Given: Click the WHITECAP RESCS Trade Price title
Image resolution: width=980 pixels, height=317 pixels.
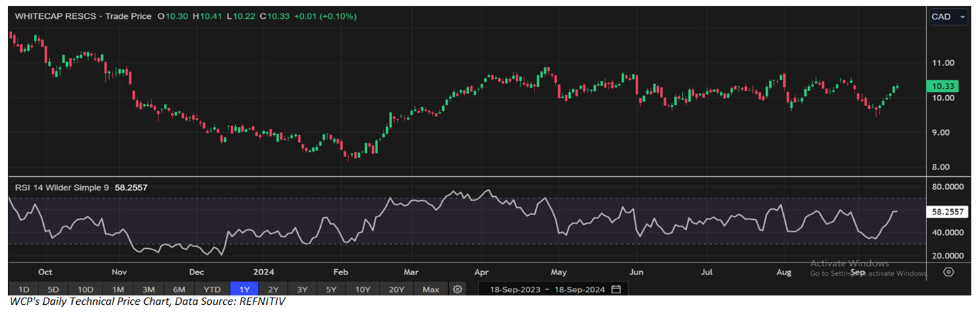Looking at the screenshot, I should pos(82,16).
